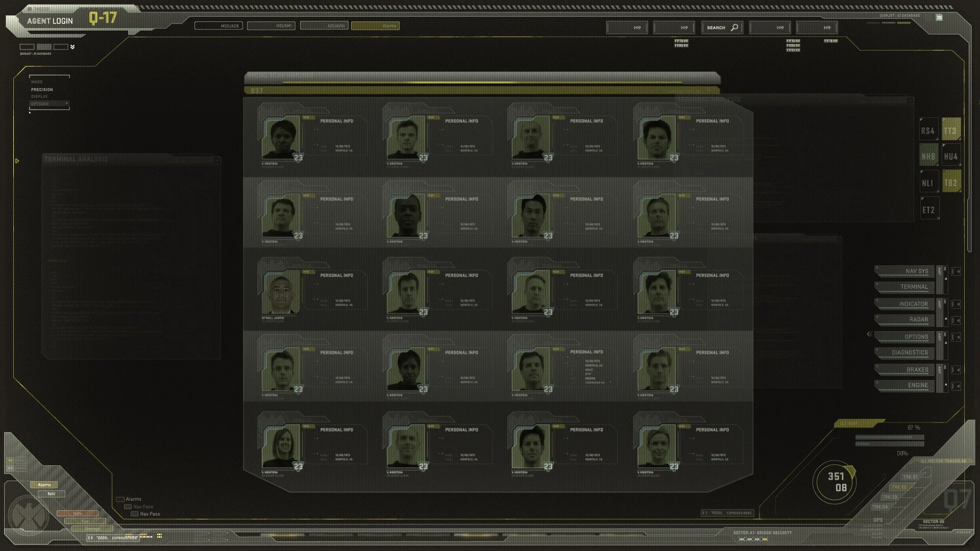This screenshot has height=551, width=980.
Task: Click the yellow grid dots icon
Action: point(159,536)
